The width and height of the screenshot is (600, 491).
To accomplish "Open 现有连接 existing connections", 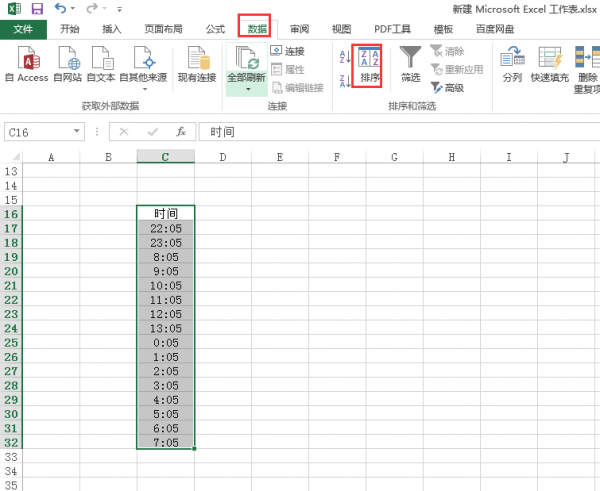I will point(197,64).
